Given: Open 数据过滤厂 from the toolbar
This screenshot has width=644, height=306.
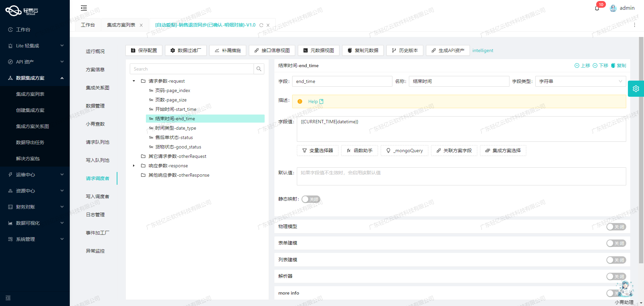Looking at the screenshot, I should pyautogui.click(x=186, y=50).
